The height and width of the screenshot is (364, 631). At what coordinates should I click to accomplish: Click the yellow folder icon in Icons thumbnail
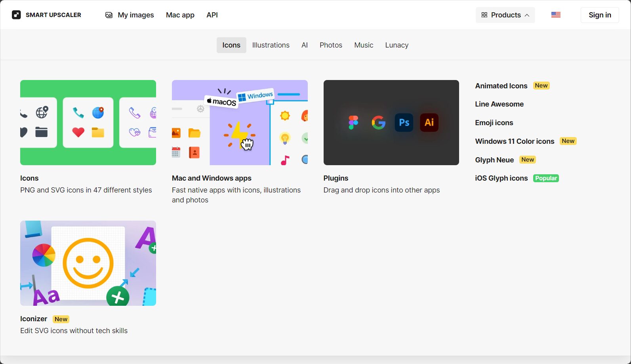click(98, 132)
